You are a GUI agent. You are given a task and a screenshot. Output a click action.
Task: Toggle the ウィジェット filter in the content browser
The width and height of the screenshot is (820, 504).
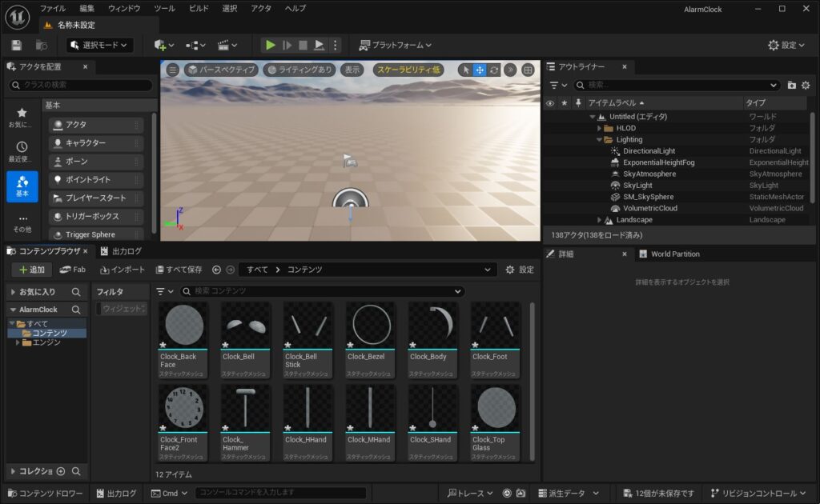coord(123,309)
